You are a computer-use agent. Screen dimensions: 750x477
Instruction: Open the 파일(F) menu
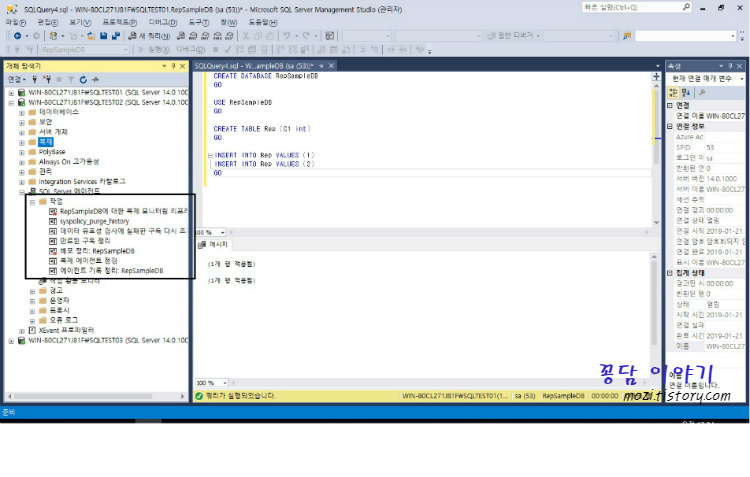16,22
